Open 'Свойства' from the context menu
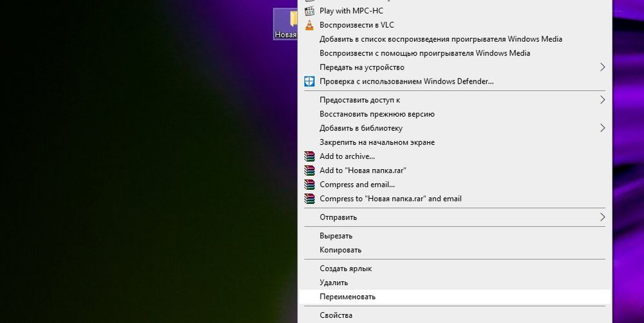 point(336,315)
